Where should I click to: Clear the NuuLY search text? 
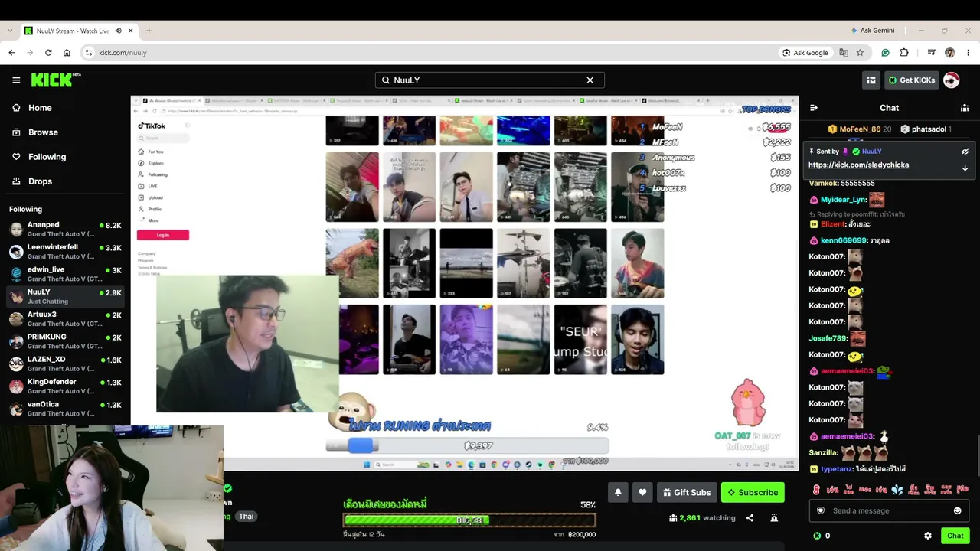pos(590,80)
